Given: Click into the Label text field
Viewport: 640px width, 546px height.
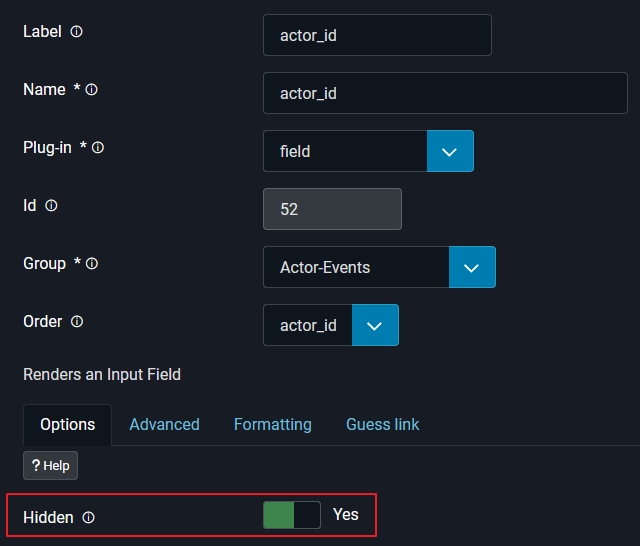Looking at the screenshot, I should pos(377,36).
